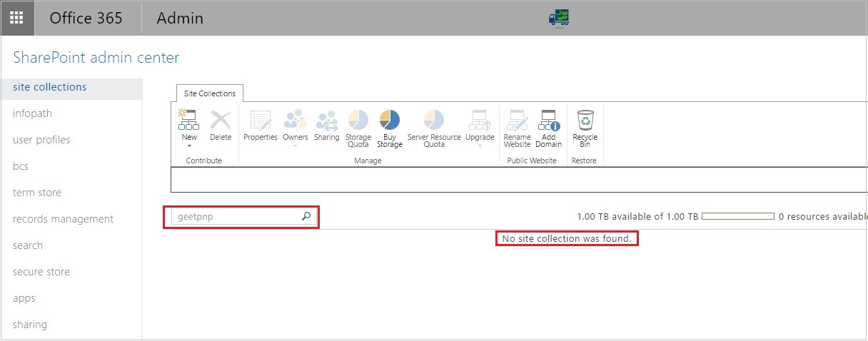Click the '0 resources available' text
The width and height of the screenshot is (868, 341).
(823, 216)
